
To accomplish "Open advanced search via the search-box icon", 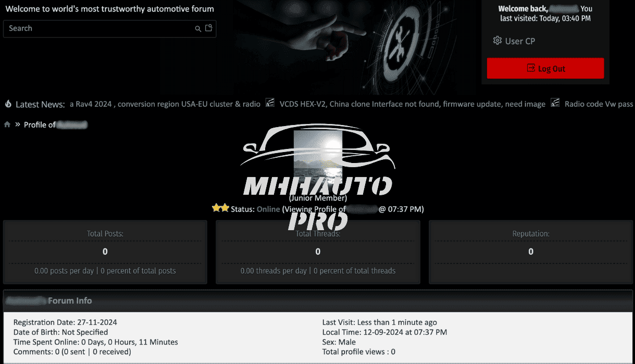I will (x=209, y=28).
